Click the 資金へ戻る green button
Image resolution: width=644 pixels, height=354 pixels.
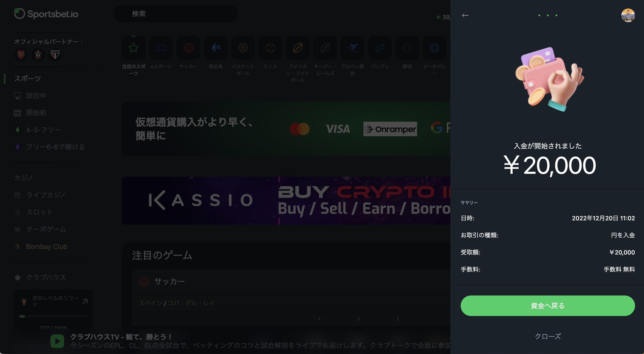pyautogui.click(x=547, y=306)
